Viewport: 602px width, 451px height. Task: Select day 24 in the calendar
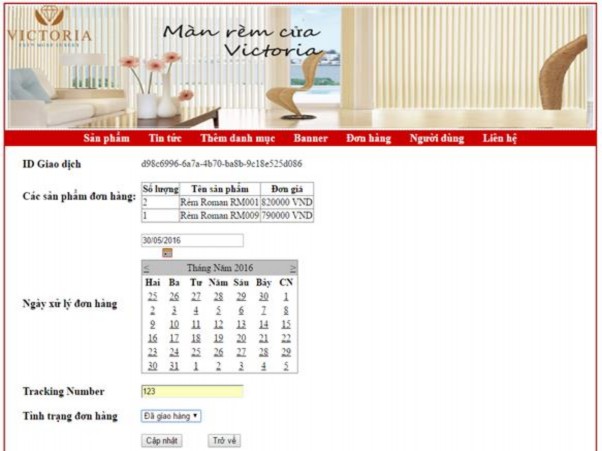click(x=174, y=352)
